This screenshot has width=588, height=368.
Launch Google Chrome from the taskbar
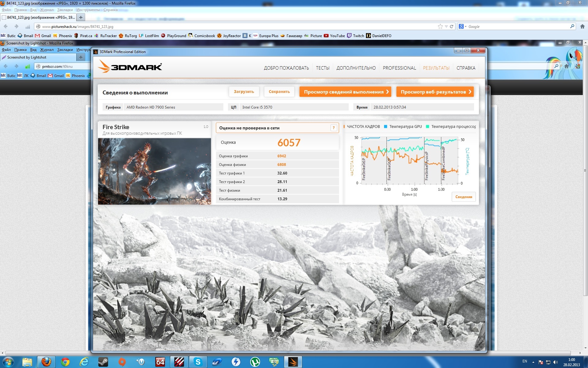(65, 362)
